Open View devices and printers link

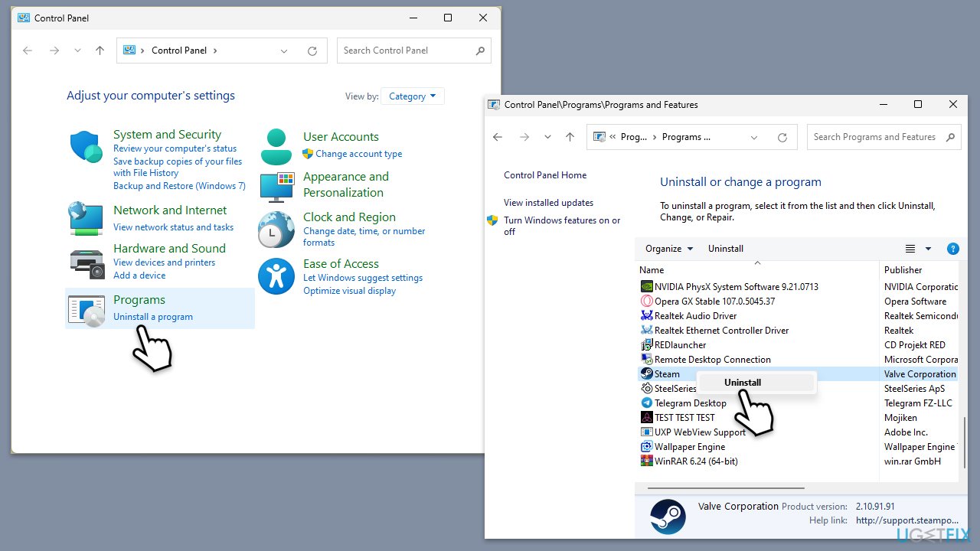[164, 262]
